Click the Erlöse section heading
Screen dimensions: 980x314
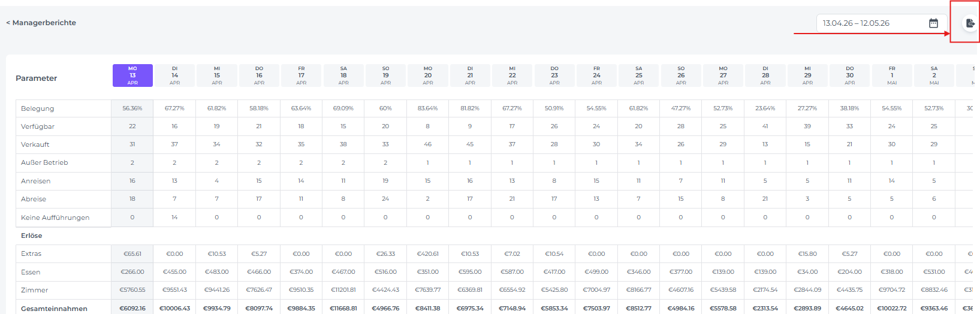tap(32, 236)
